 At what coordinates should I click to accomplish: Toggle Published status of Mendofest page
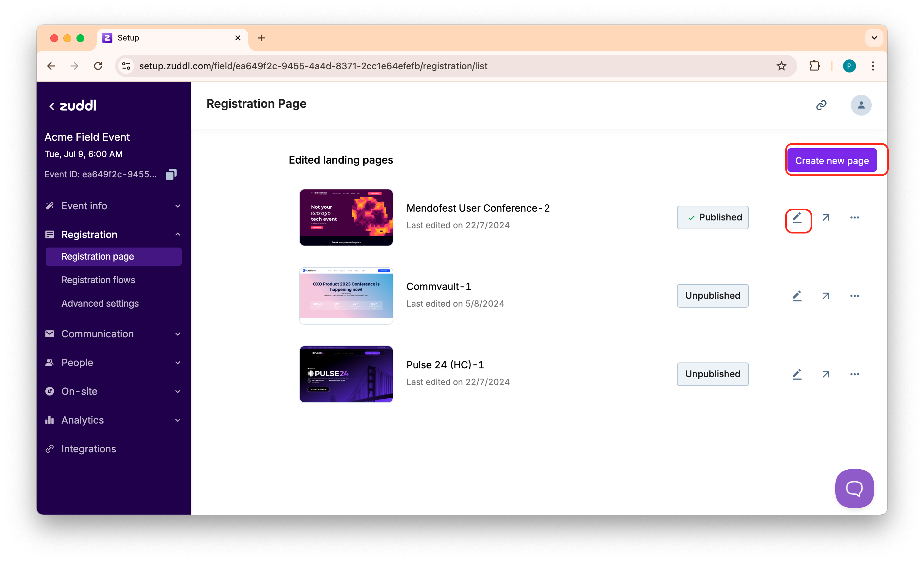[x=713, y=217]
